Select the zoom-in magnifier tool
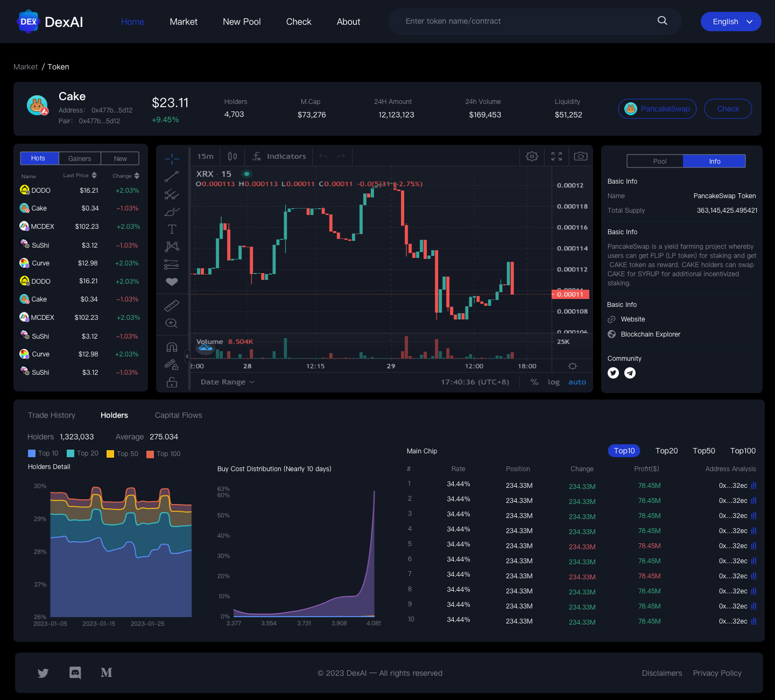Viewport: 775px width, 700px height. pos(172,323)
